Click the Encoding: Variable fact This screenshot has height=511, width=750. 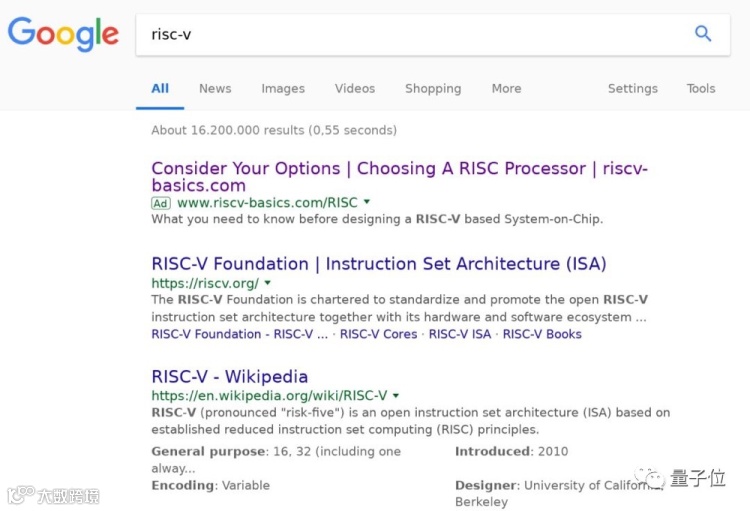210,485
